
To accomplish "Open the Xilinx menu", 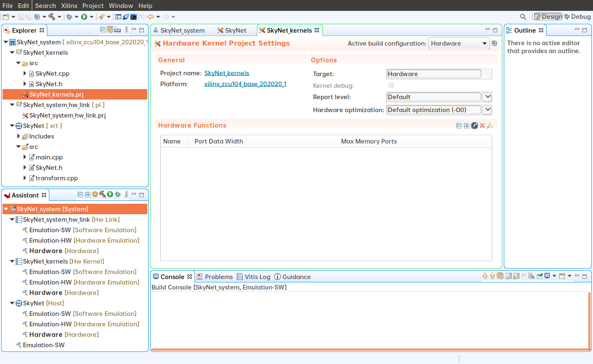I will click(69, 5).
